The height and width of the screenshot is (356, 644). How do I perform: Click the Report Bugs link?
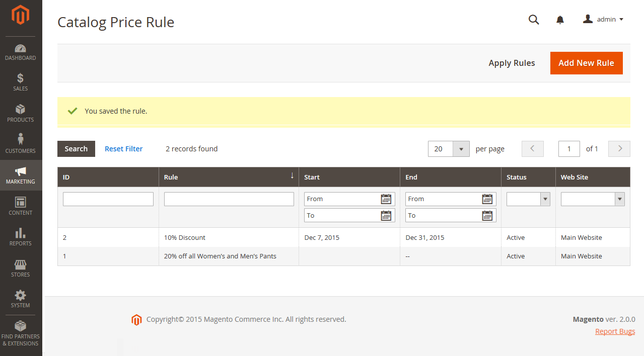(x=615, y=331)
